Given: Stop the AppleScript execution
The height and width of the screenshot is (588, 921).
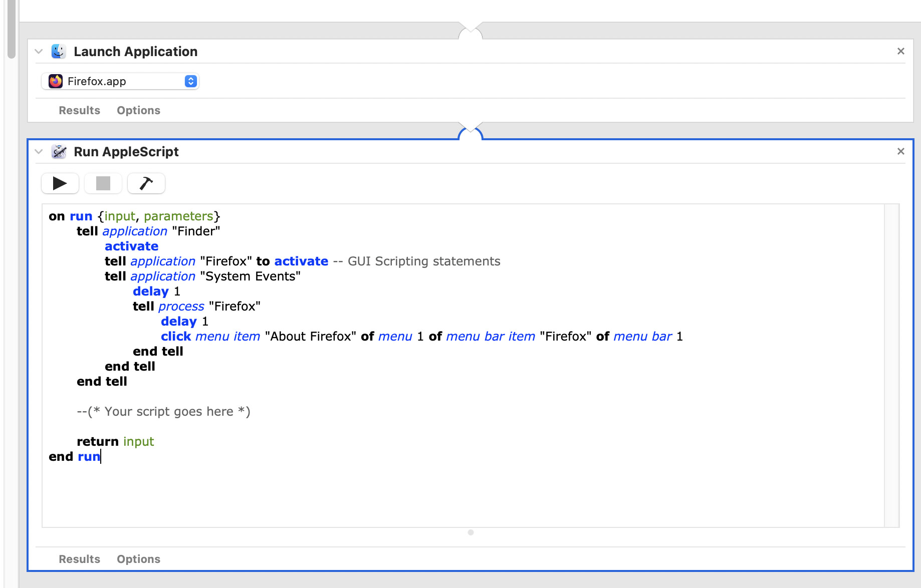Looking at the screenshot, I should pyautogui.click(x=103, y=183).
